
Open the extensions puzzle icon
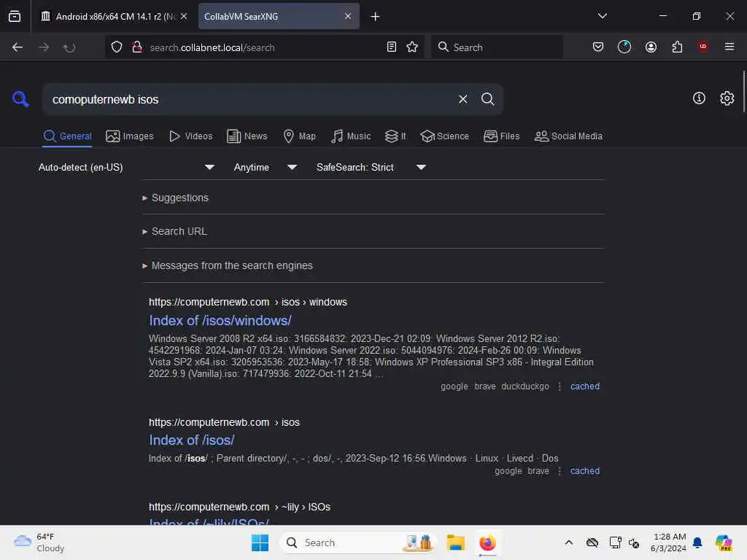point(677,47)
